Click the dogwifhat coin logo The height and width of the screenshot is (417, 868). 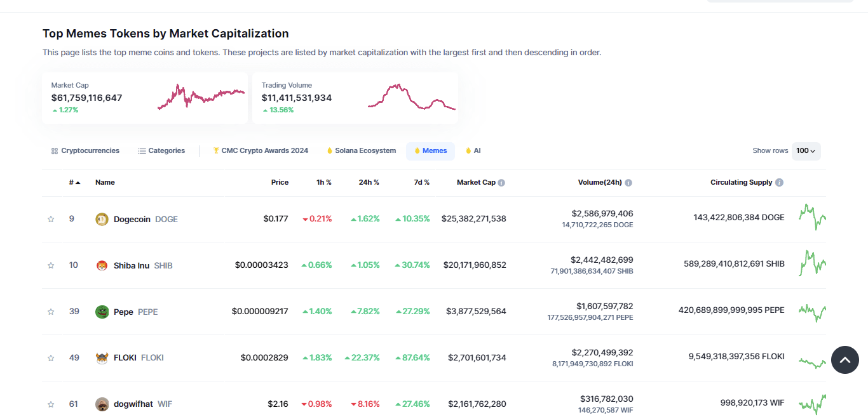coord(102,404)
